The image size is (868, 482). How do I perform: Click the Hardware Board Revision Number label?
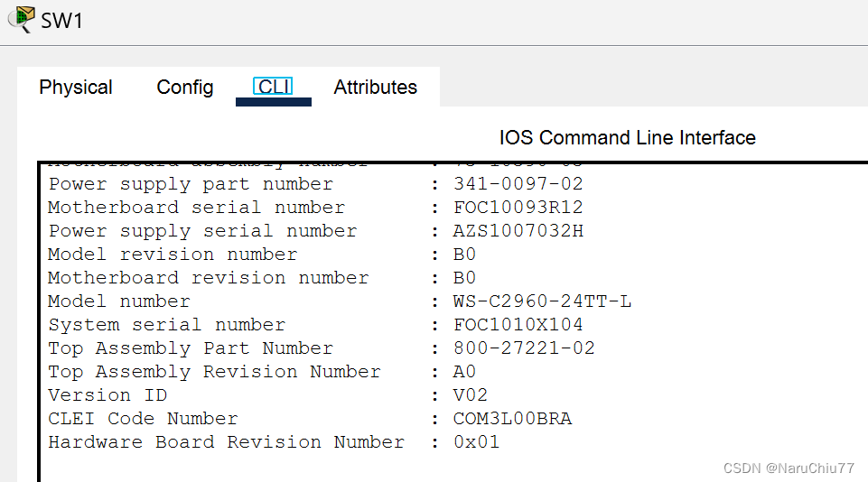226,442
